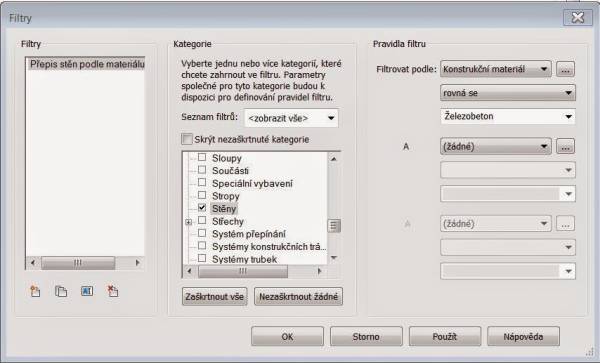This screenshot has height=363, width=600.
Task: Click the ellipsis button beside first (žádné) dropdown
Action: 565,146
